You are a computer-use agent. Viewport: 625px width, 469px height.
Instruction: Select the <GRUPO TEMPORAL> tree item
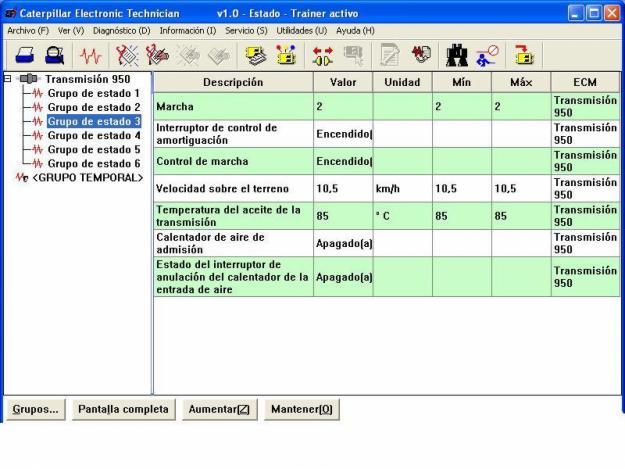pos(88,178)
